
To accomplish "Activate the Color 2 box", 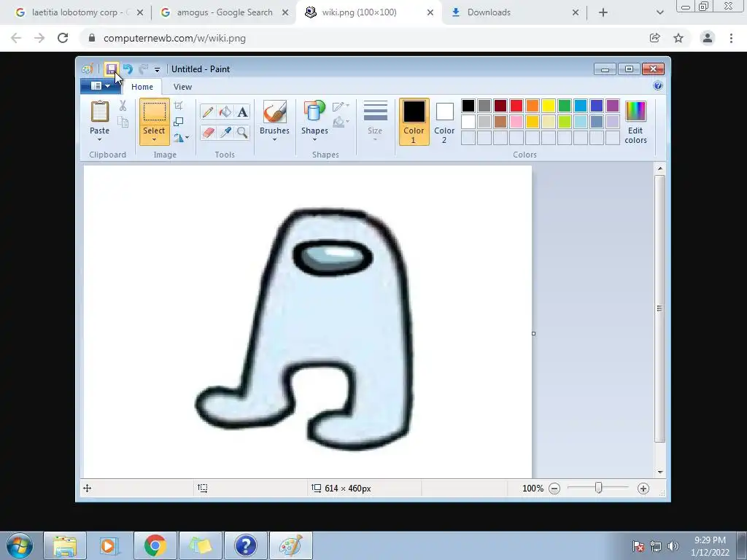I will point(444,122).
